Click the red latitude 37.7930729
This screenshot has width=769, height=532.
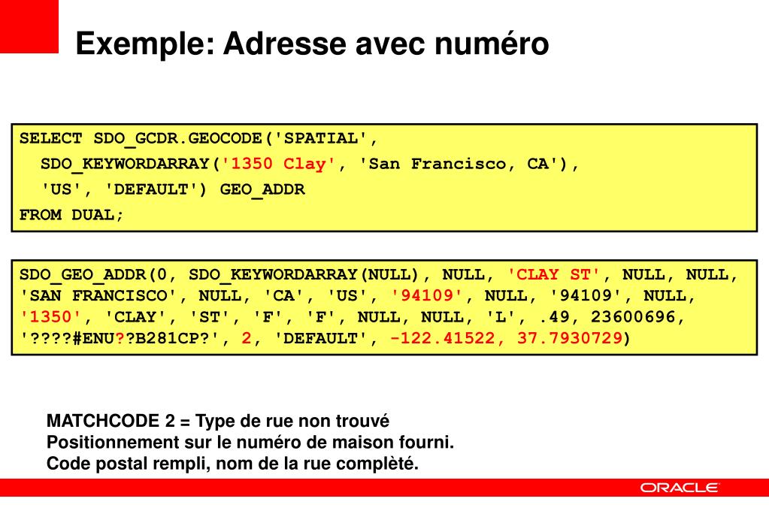point(570,338)
